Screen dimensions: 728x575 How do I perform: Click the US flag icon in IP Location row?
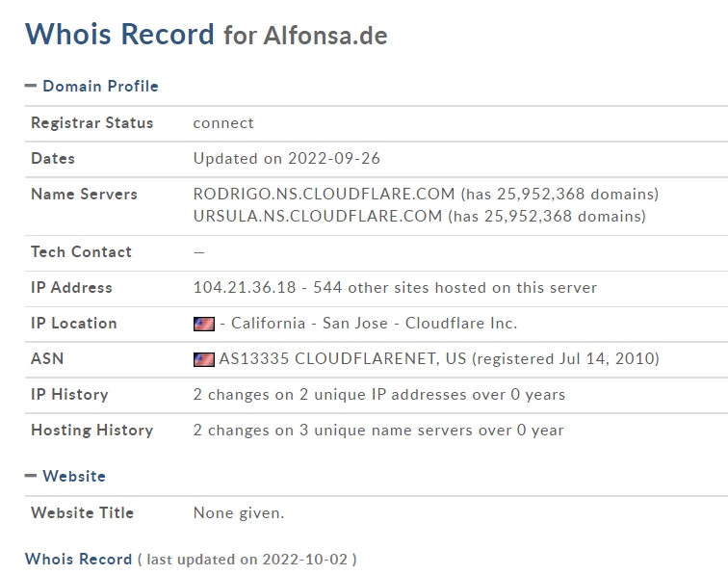(x=204, y=324)
